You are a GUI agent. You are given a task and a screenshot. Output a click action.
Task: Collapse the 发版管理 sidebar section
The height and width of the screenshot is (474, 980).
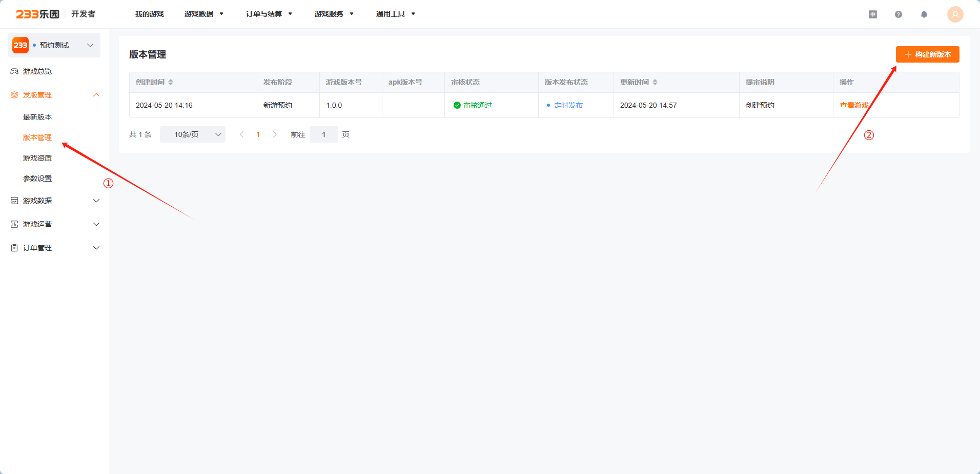coord(96,95)
